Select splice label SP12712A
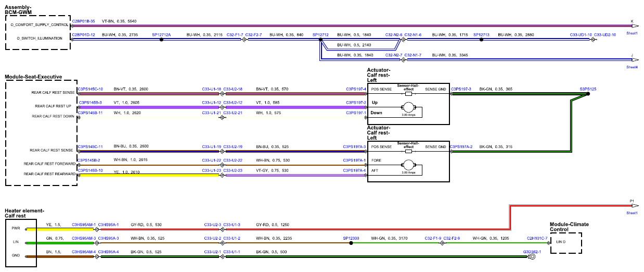This screenshot has width=644, height=272. pos(161,34)
